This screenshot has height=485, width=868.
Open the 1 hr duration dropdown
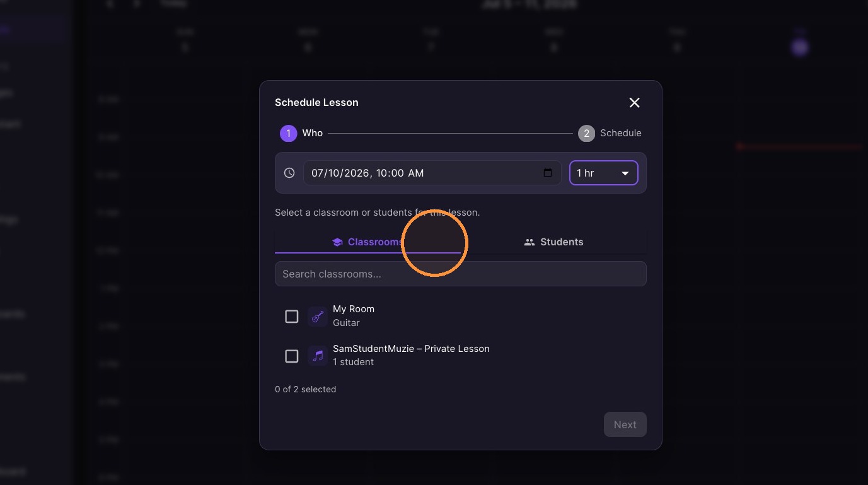[604, 173]
